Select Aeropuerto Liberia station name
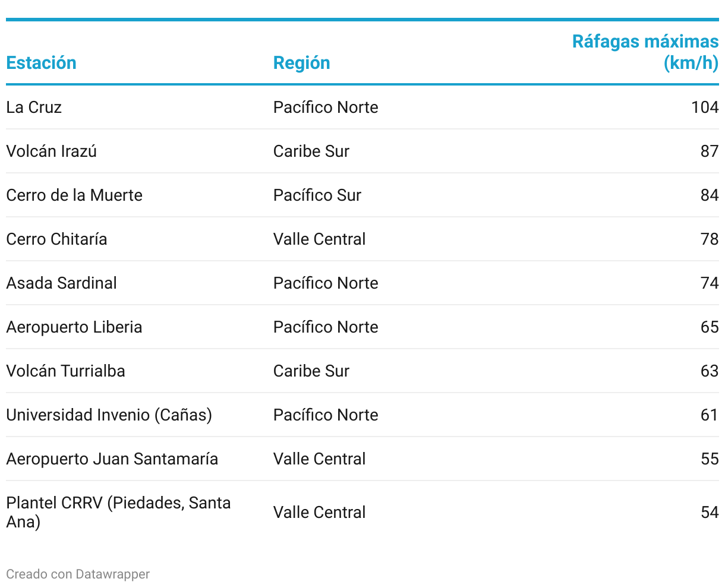Image resolution: width=725 pixels, height=588 pixels. (74, 327)
